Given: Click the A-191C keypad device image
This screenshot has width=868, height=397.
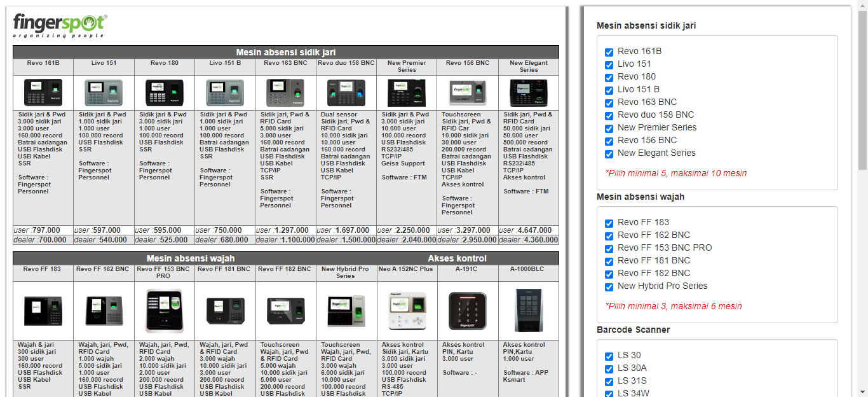Looking at the screenshot, I should click(467, 310).
